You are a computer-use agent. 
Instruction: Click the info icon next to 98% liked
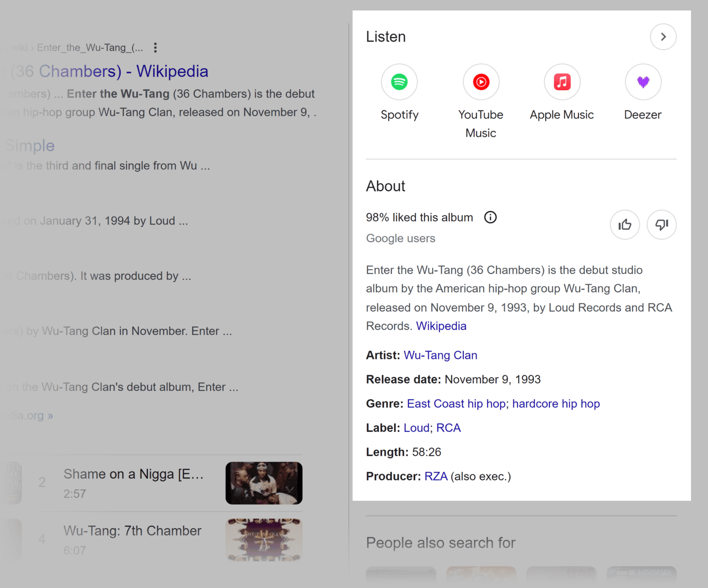click(x=490, y=217)
